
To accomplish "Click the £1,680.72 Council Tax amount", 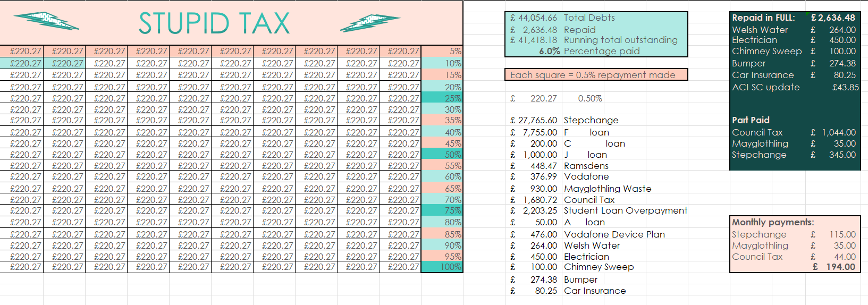I will [534, 200].
